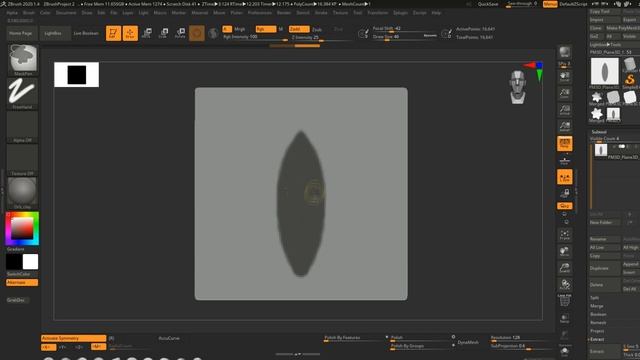Expand the Merge section
Image resolution: width=640 pixels, height=360 pixels.
[596, 306]
